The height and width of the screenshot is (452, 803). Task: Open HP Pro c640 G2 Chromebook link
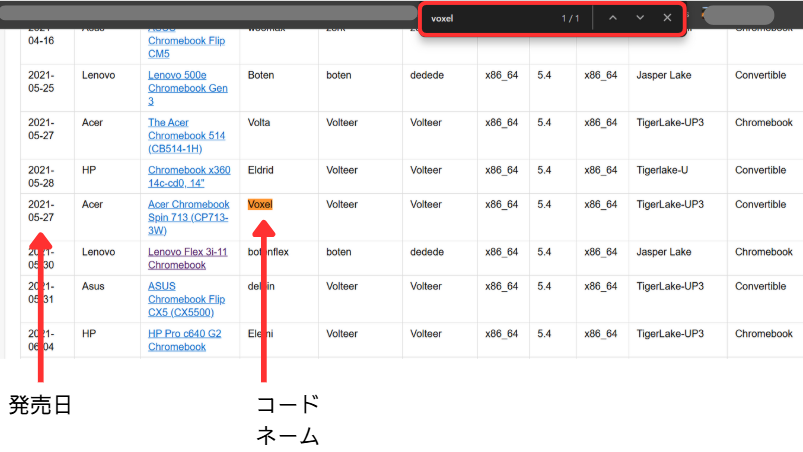coord(184,340)
